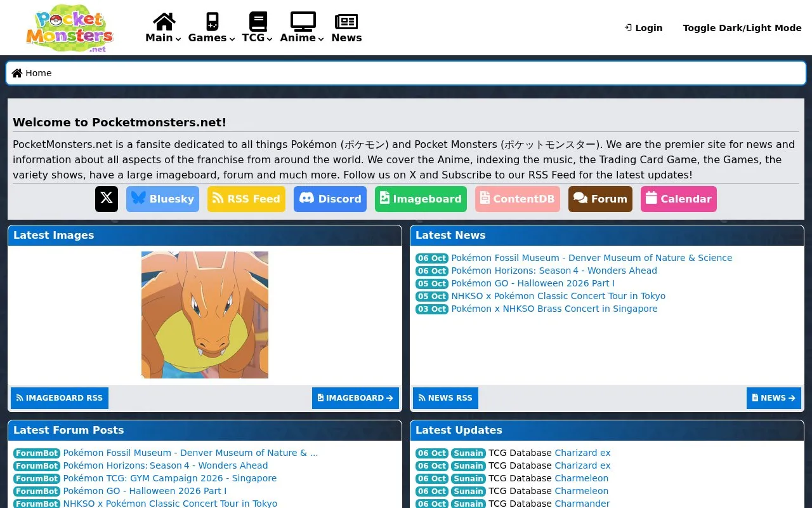Open Pokémon x NHKSO Brass Concert Singapore news

(x=554, y=309)
